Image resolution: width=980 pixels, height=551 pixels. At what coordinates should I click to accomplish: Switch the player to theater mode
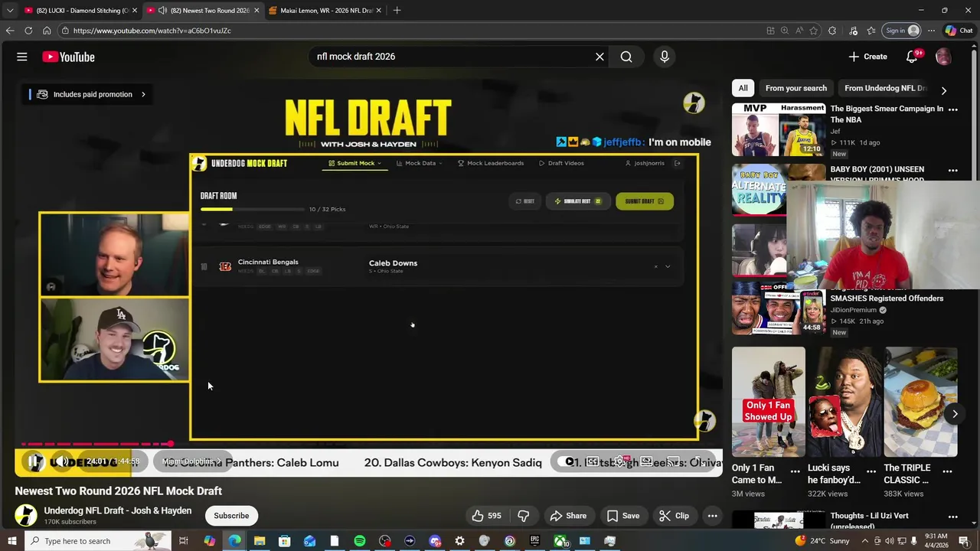tap(647, 461)
